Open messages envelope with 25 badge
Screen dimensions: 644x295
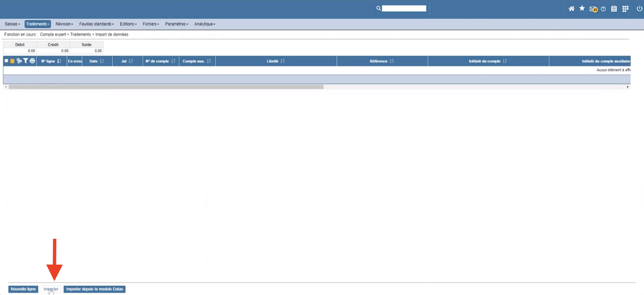coord(593,9)
